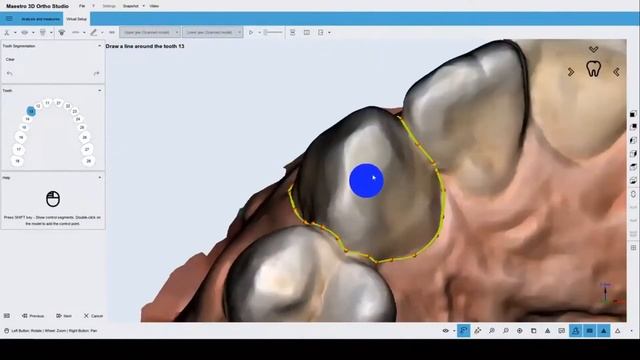Click the tooth icon in the viewport
640x360 pixels.
click(593, 69)
